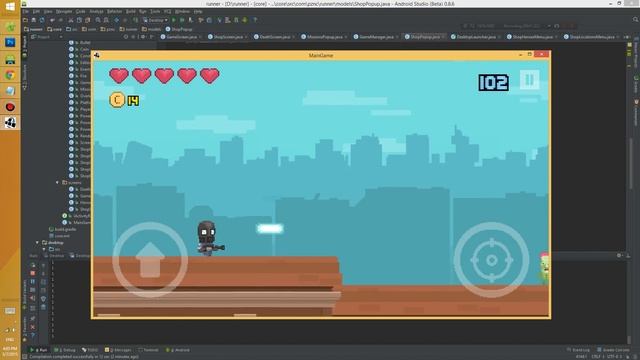Image resolution: width=640 pixels, height=360 pixels.
Task: Click the red X close icon in Run panel
Action: 33,327
